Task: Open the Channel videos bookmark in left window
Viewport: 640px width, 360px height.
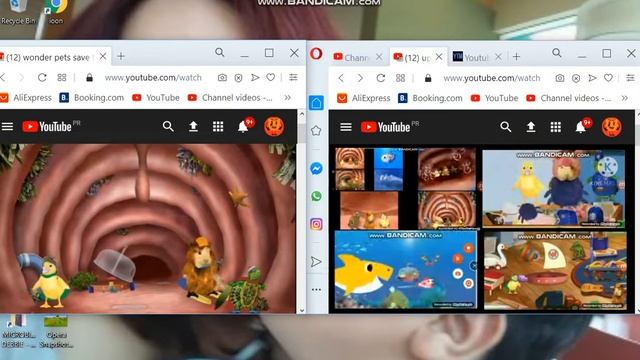Action: coord(230,98)
